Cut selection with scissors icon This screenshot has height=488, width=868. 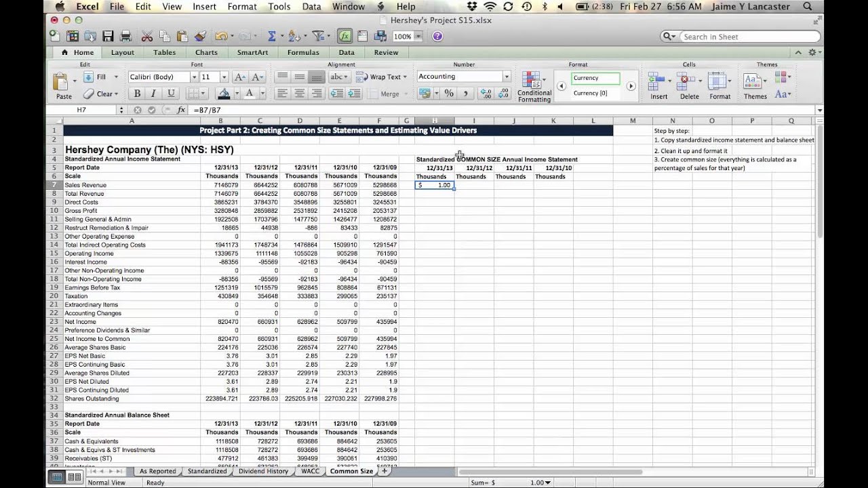[147, 37]
